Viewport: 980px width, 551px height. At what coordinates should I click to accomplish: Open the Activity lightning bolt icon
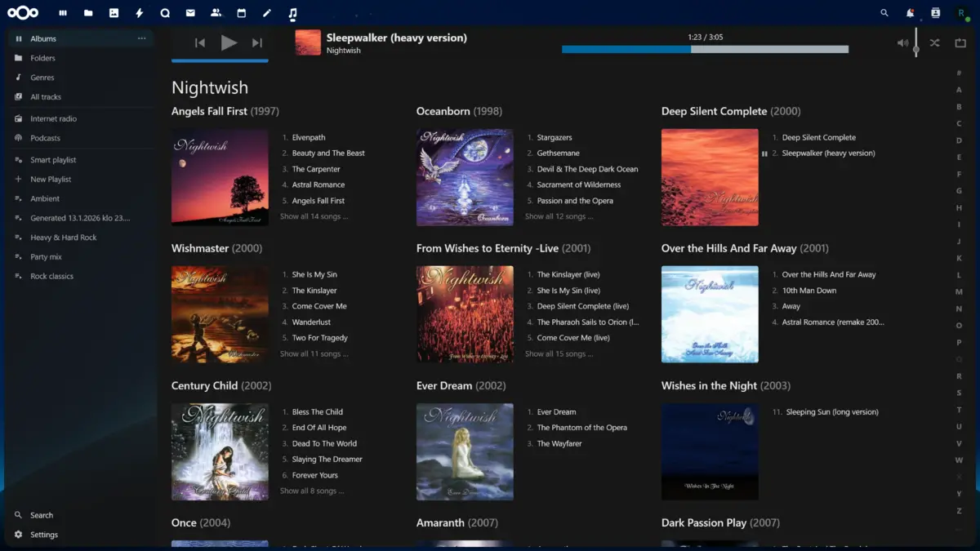140,13
